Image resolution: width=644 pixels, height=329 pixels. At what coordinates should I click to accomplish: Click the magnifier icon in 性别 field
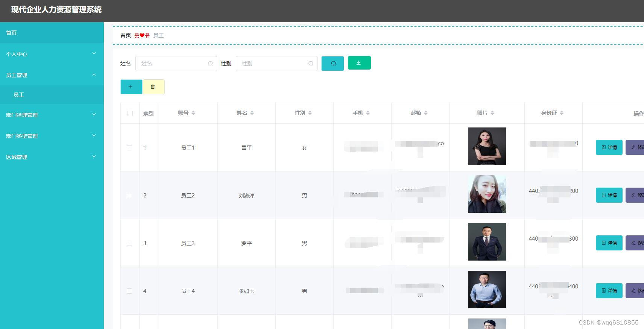tap(311, 64)
